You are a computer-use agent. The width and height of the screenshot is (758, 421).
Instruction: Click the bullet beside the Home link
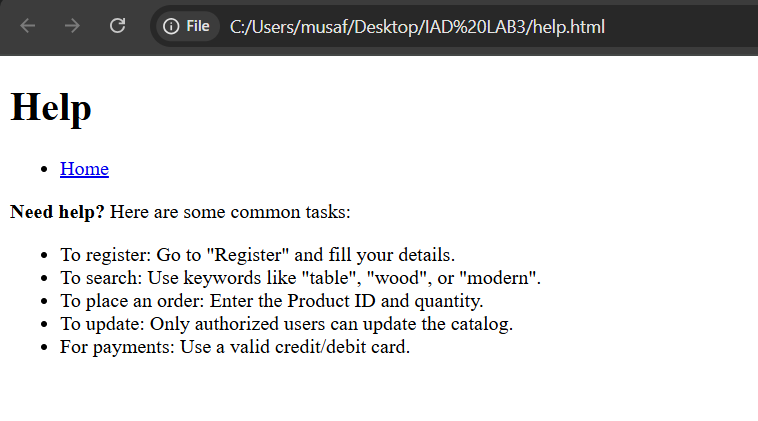coord(44,169)
